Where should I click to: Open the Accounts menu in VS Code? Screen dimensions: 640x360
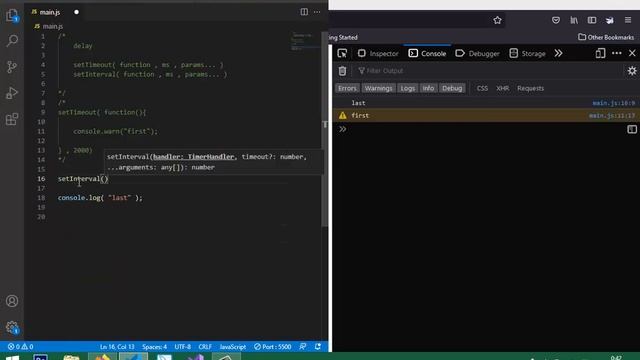click(12, 301)
